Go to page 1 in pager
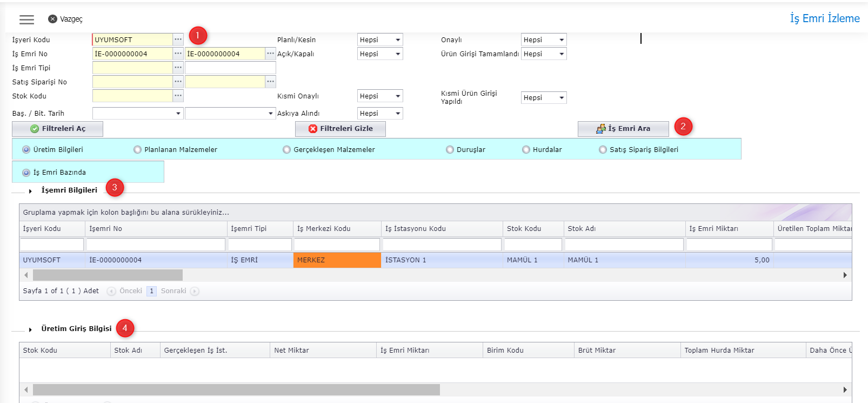This screenshot has width=868, height=403. pyautogui.click(x=151, y=291)
